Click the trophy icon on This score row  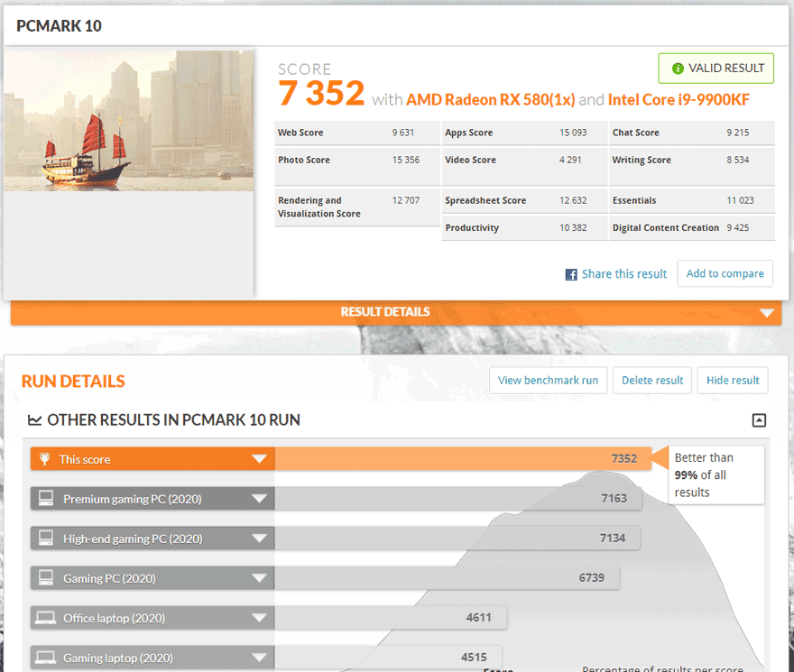45,459
